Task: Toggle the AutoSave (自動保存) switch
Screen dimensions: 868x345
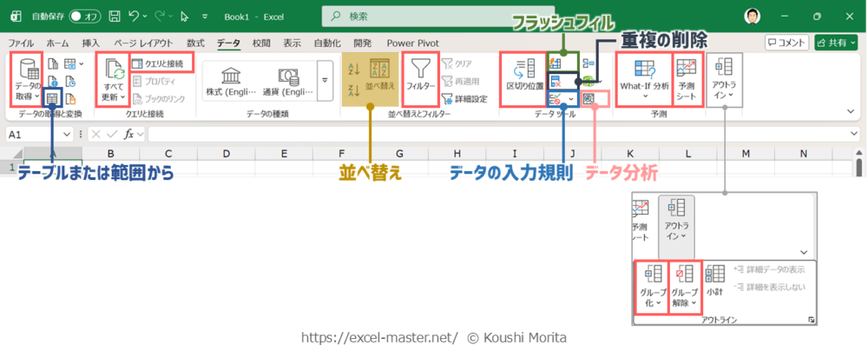Action: tap(85, 17)
